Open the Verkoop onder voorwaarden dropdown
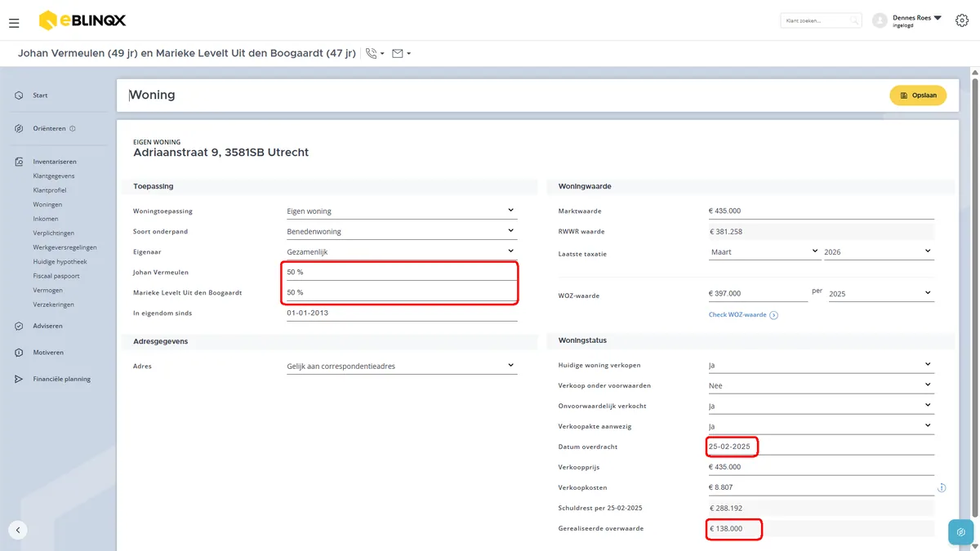The width and height of the screenshot is (980, 551). coord(821,385)
